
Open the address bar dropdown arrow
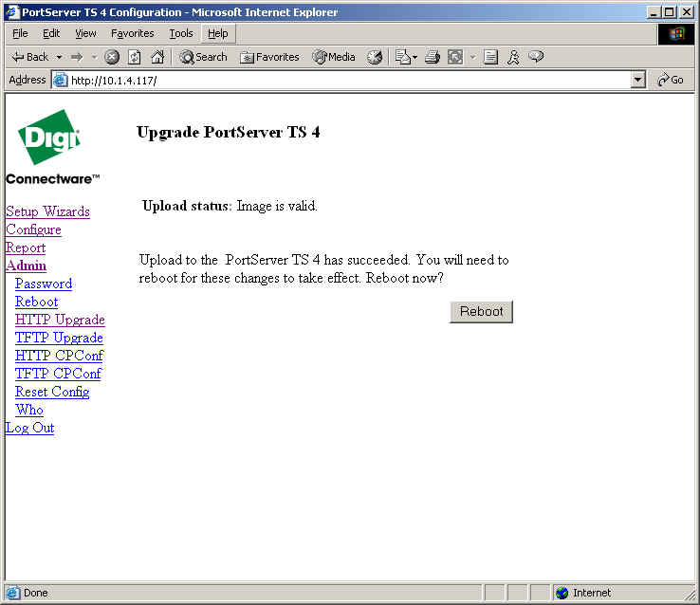click(637, 81)
